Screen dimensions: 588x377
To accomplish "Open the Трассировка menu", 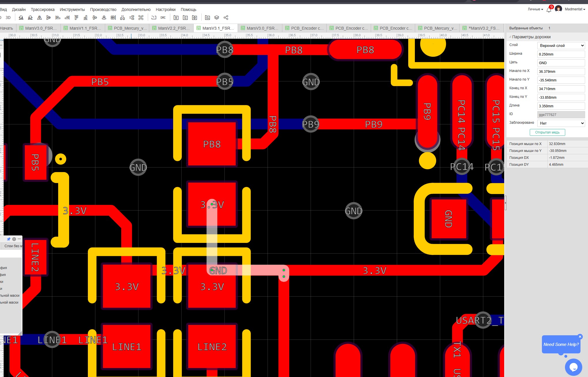I will 43,9.
